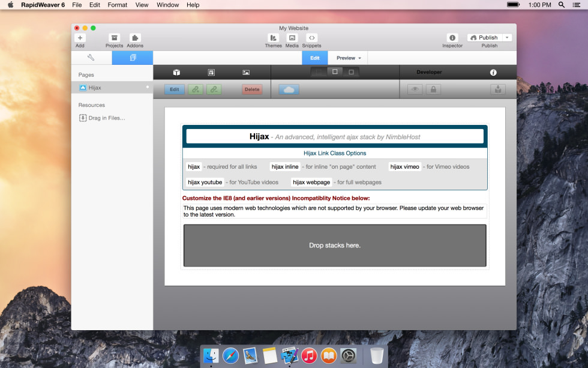Open Notes in the Dock
Image resolution: width=588 pixels, height=368 pixels.
pos(269,355)
